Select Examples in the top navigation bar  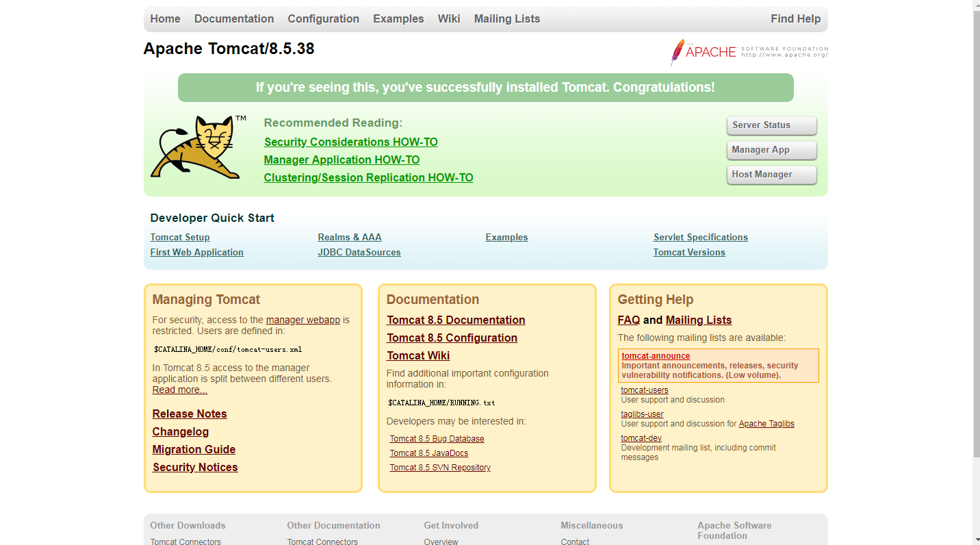click(x=398, y=19)
